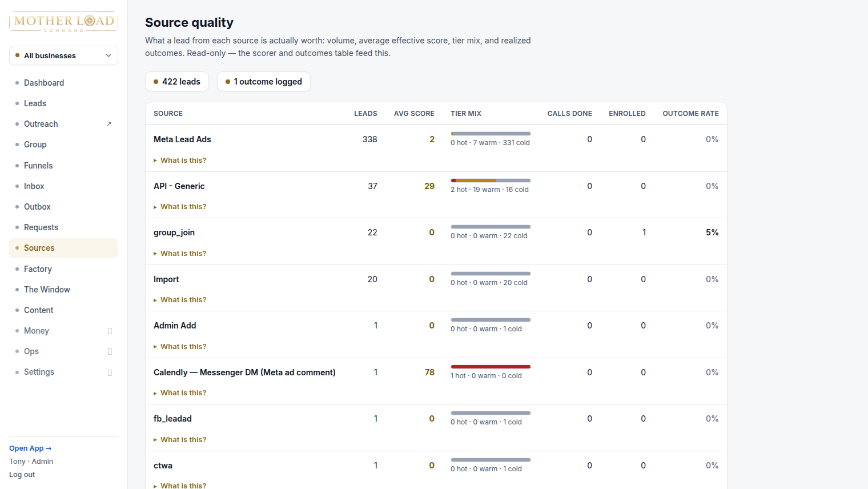Click the 1 outcome logged badge
This screenshot has height=489, width=868.
[263, 82]
